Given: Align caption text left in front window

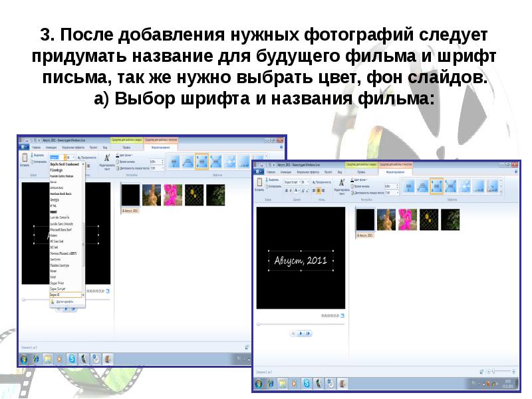Looking at the screenshot, I should (314, 191).
